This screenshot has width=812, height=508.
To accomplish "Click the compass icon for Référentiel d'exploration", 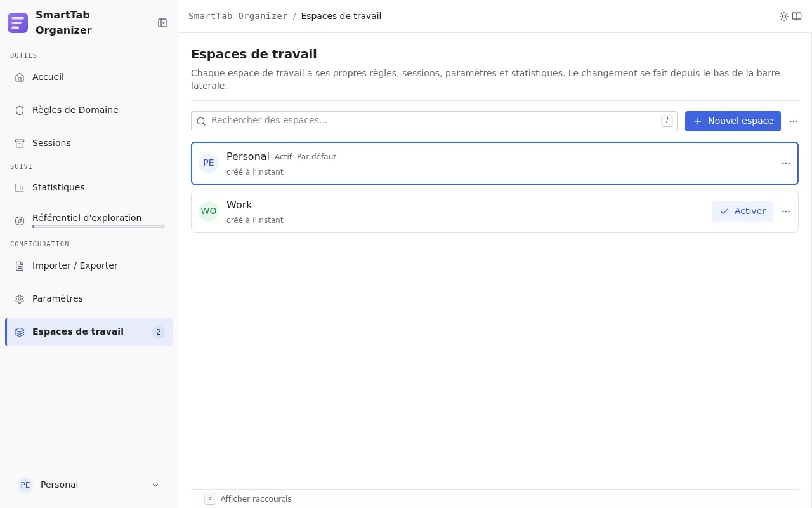I will [20, 221].
